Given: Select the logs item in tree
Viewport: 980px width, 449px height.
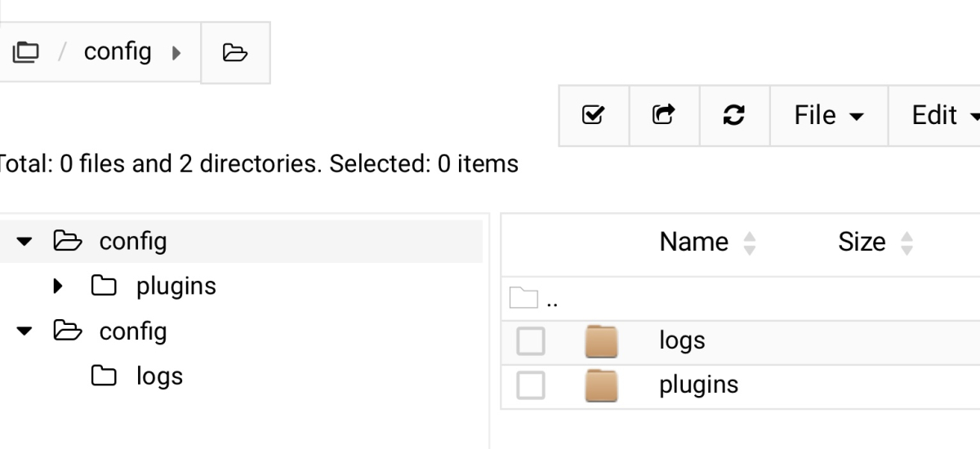Looking at the screenshot, I should (159, 376).
